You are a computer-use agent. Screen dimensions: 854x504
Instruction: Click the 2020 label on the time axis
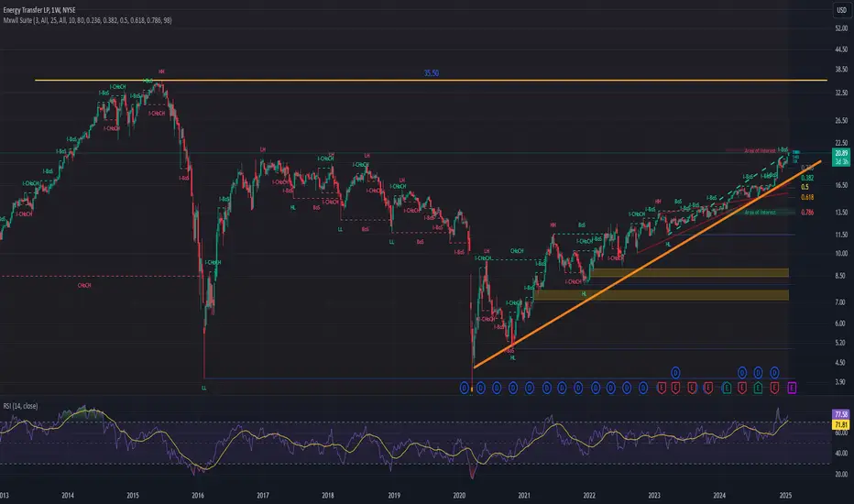point(459,495)
